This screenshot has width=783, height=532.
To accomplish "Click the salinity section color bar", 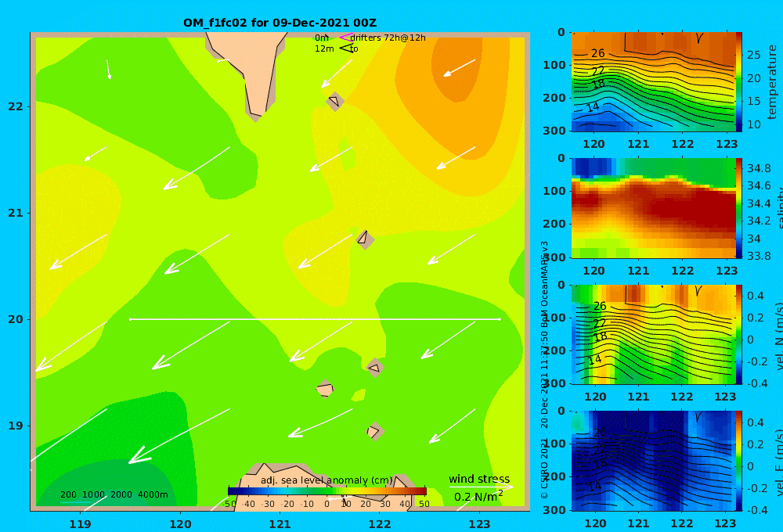I will (739, 208).
